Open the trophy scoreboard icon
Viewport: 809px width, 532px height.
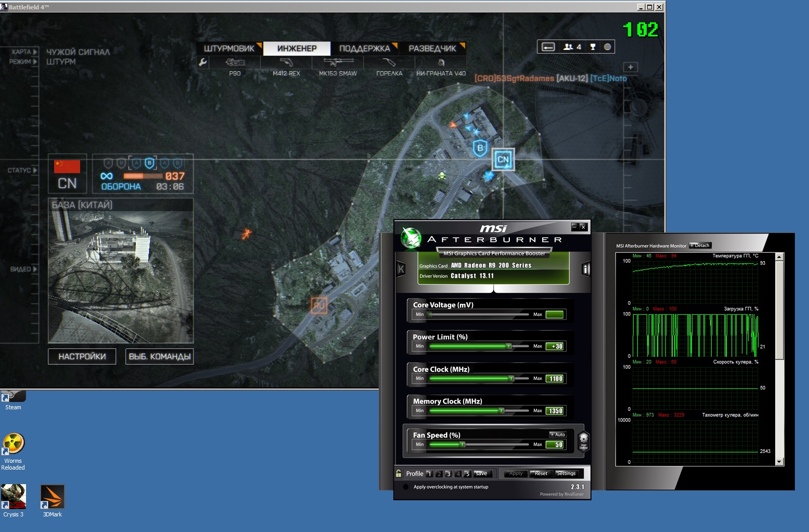point(593,47)
